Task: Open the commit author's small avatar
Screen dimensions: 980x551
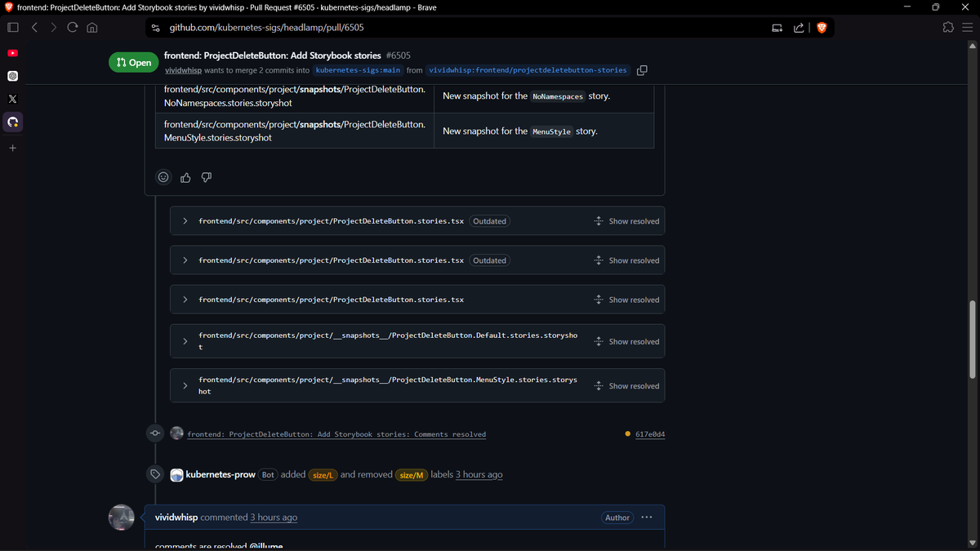Action: 176,433
